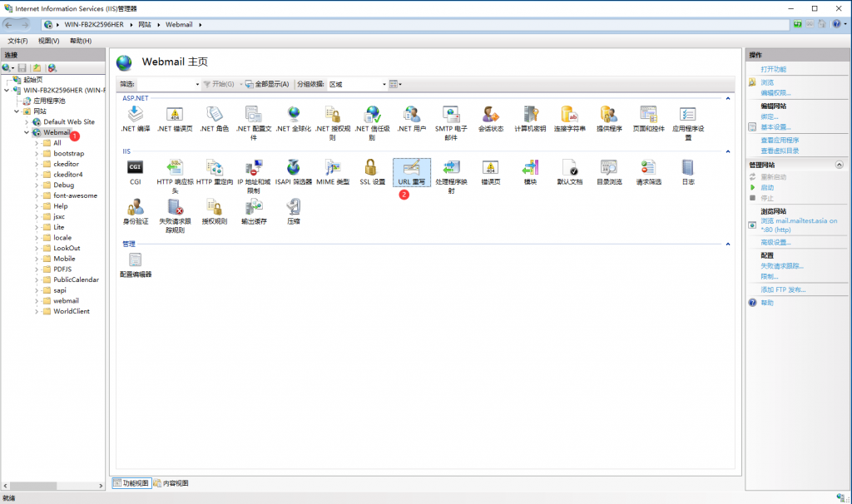The image size is (852, 504).
Task: Open the 计算机密钥 feature
Action: point(530,119)
